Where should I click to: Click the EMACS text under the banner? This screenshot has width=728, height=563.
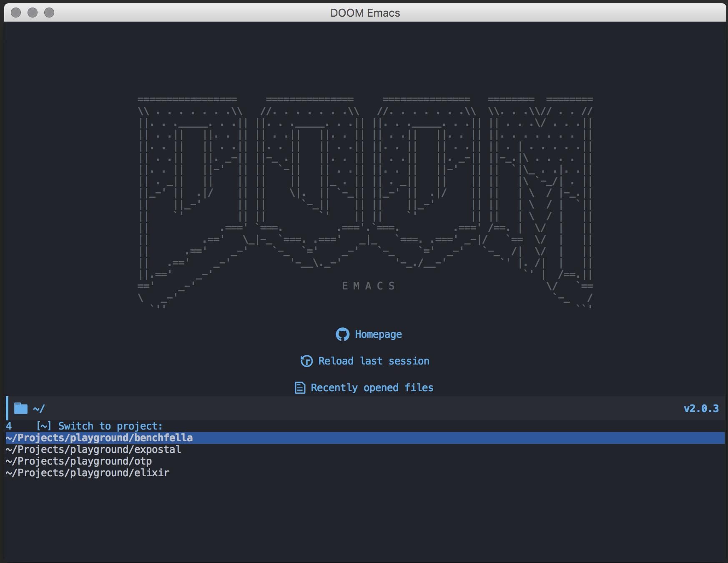point(369,286)
